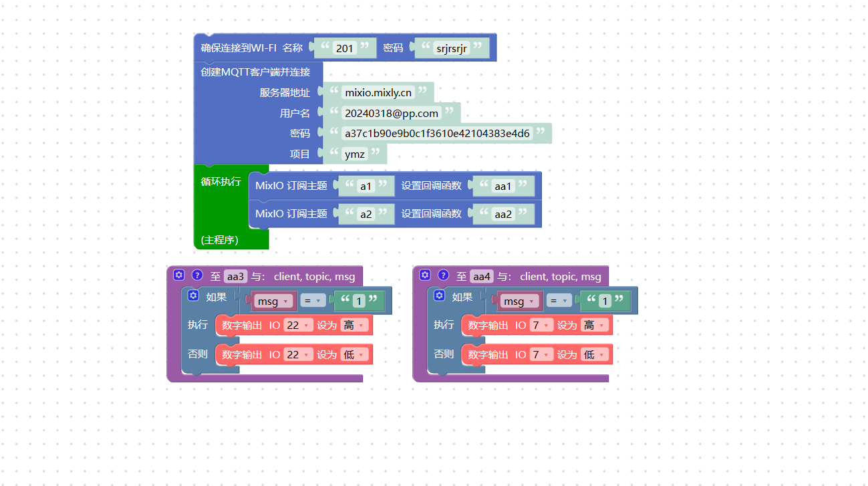Select 否则 label in aa4 function
Viewport: 868px width, 486px height.
coord(444,354)
